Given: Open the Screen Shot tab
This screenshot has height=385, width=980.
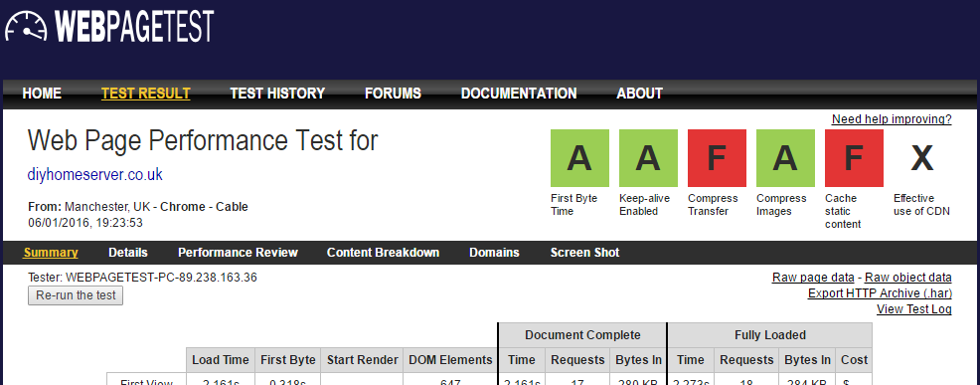Looking at the screenshot, I should (x=585, y=253).
